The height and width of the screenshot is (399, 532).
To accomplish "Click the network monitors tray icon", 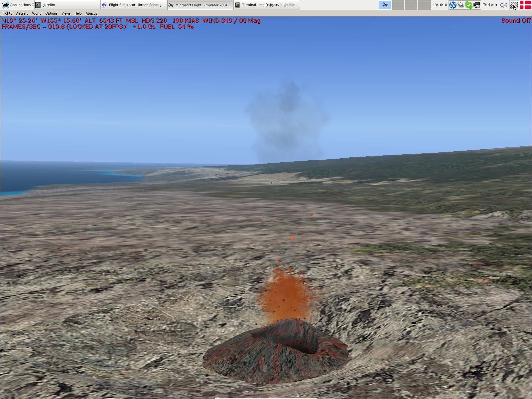I will click(476, 5).
